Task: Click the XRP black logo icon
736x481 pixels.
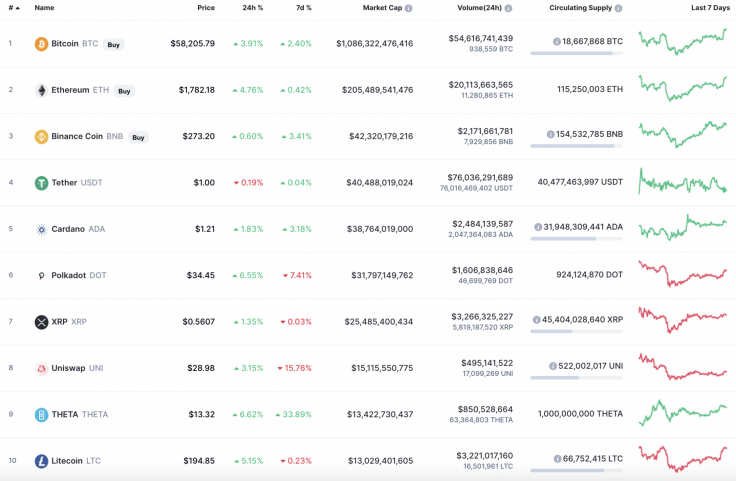Action: (x=41, y=322)
